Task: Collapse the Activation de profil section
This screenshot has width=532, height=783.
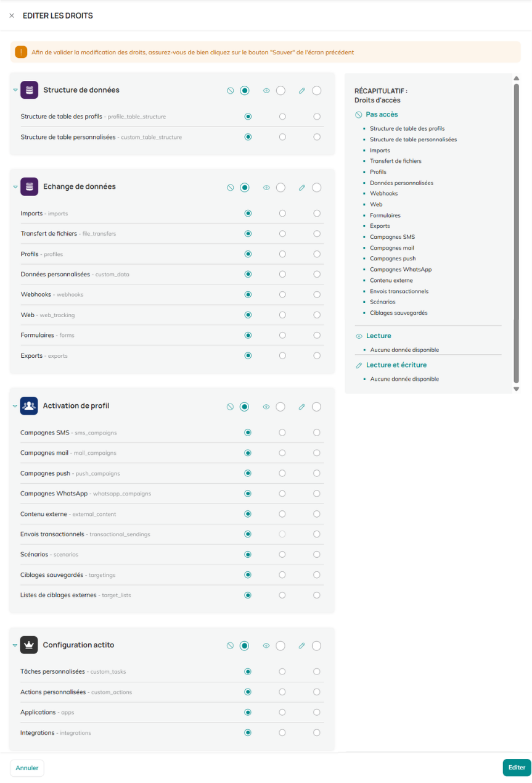Action: pyautogui.click(x=15, y=407)
